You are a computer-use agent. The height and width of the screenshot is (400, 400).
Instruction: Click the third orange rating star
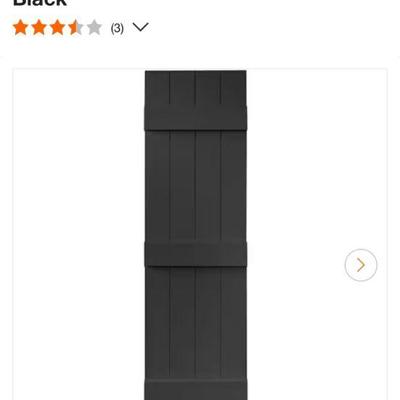point(57,27)
